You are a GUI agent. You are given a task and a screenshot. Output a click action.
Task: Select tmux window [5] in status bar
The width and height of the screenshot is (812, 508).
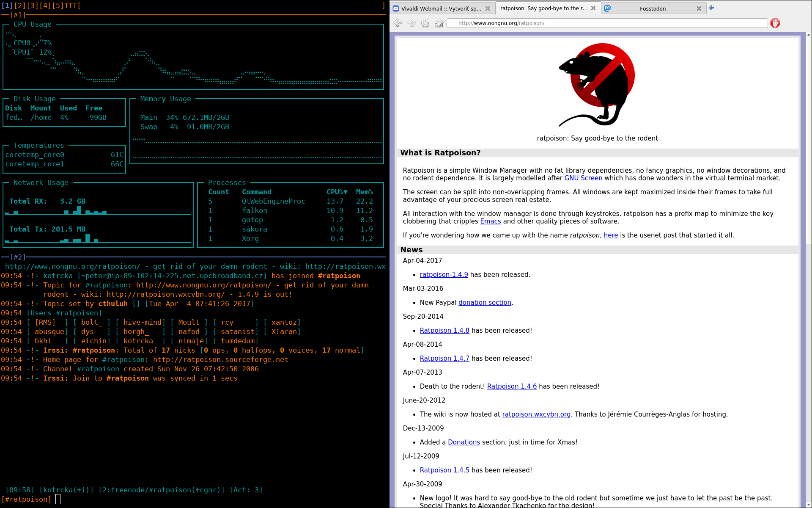pos(58,6)
